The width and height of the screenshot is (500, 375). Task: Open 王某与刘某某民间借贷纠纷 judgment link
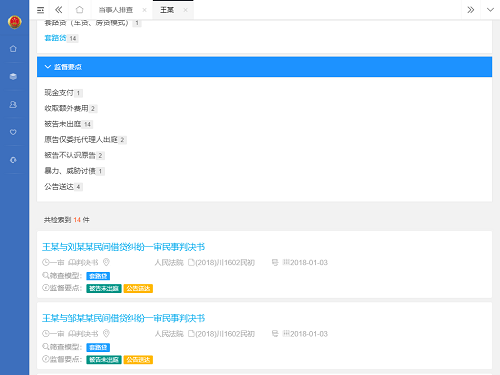pos(123,247)
